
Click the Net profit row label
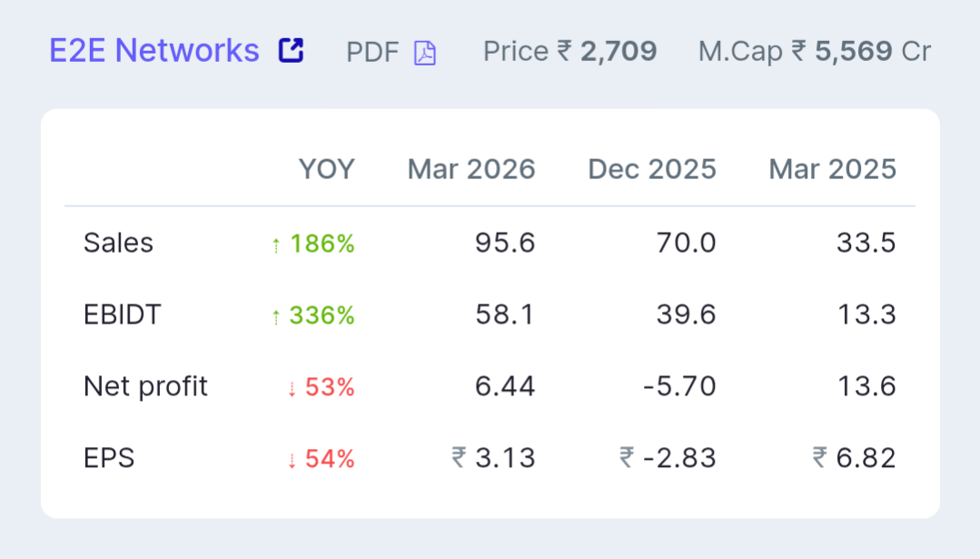point(145,387)
